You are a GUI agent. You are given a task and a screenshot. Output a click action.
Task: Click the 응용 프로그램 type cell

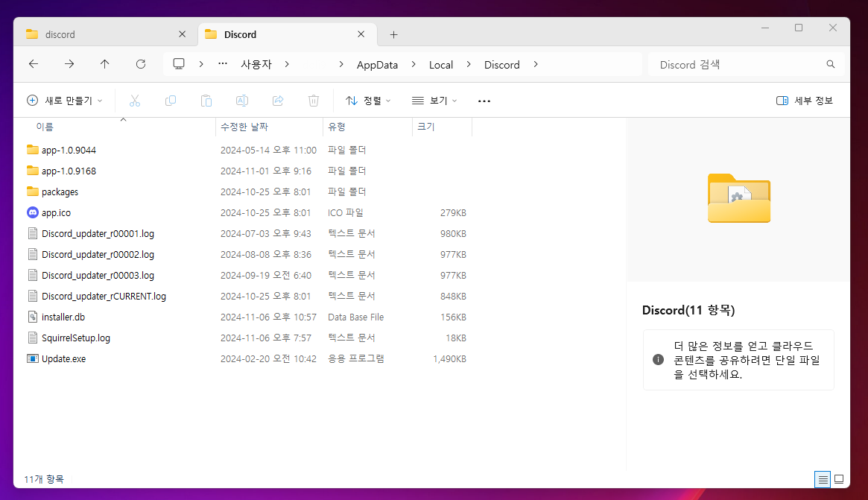[x=356, y=359]
